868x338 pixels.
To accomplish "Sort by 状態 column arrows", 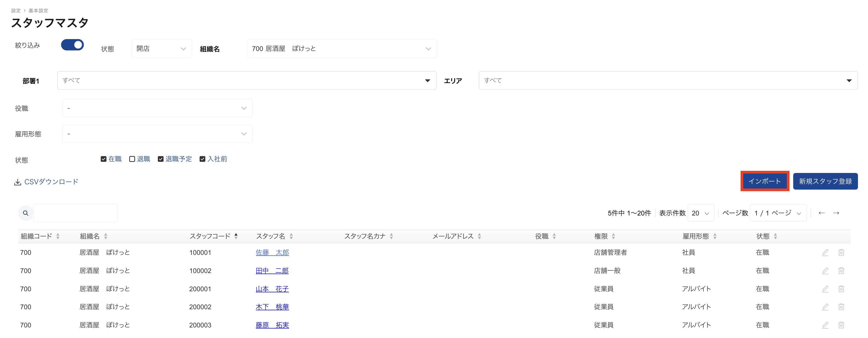I will [775, 236].
